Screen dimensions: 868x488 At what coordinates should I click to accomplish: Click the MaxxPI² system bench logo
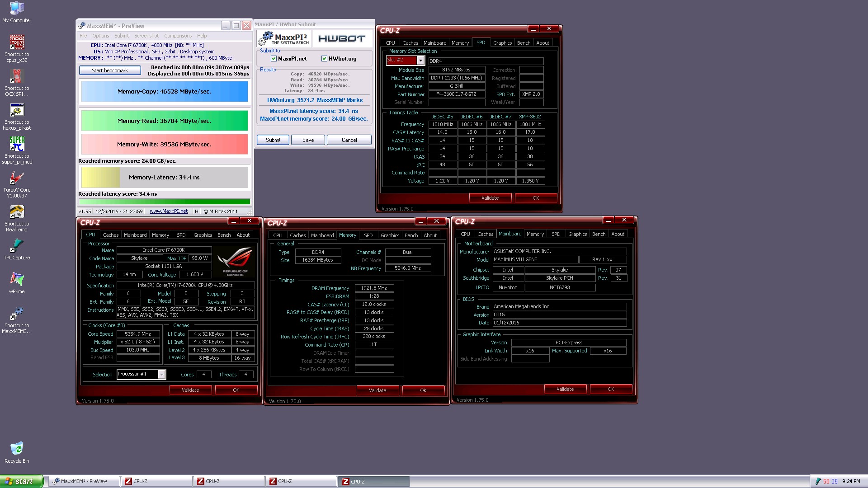(x=283, y=38)
